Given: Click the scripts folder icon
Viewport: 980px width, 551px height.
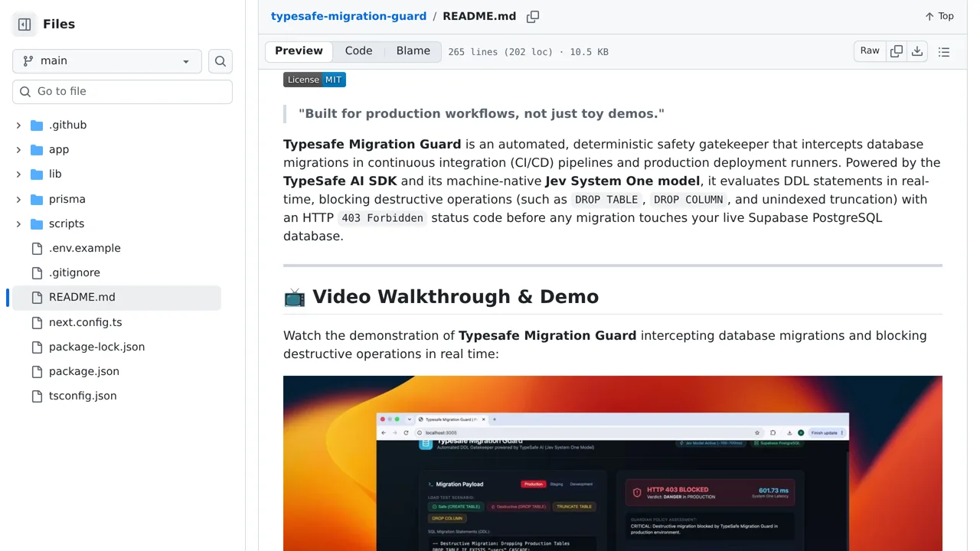Looking at the screenshot, I should (x=37, y=223).
